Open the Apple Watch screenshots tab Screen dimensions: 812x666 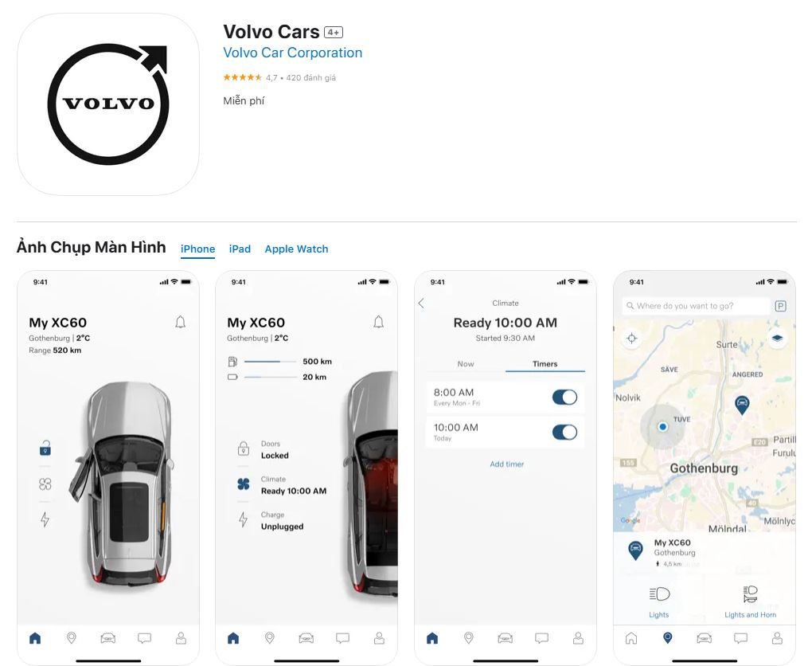296,249
